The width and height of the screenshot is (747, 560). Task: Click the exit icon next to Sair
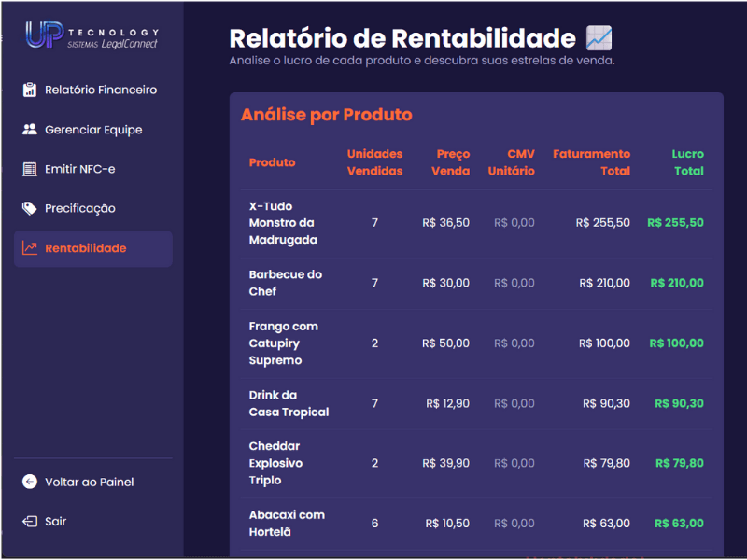[31, 521]
